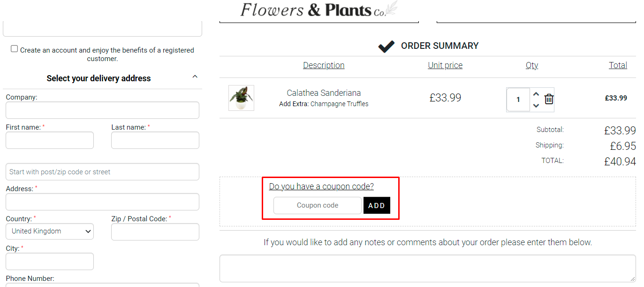
Task: Click the checkmark icon beside ORDER SUMMARY
Action: click(x=386, y=46)
